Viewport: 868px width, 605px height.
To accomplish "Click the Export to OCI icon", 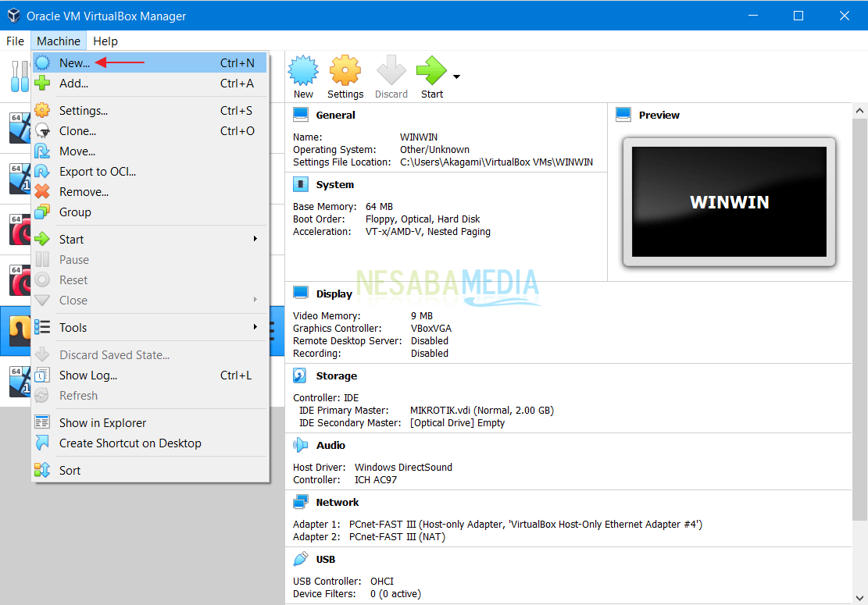I will pos(43,172).
